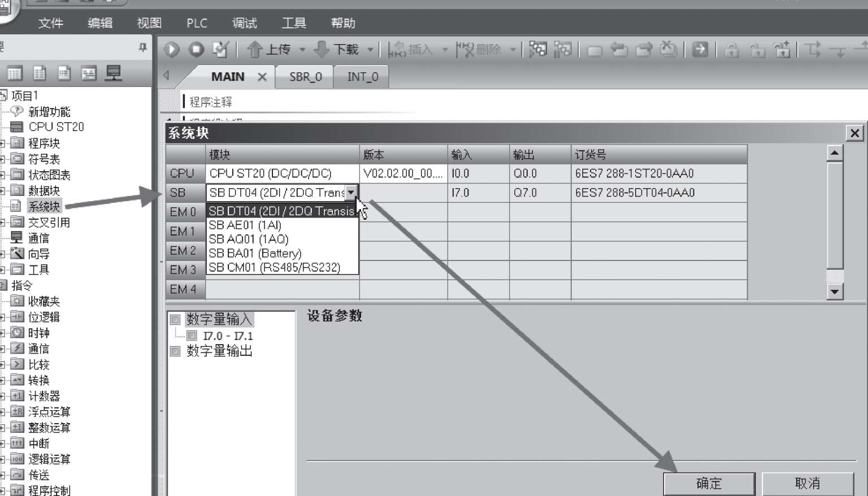Select CPU ST20 in the project tree
Viewport: 868px width, 496px height.
57,127
